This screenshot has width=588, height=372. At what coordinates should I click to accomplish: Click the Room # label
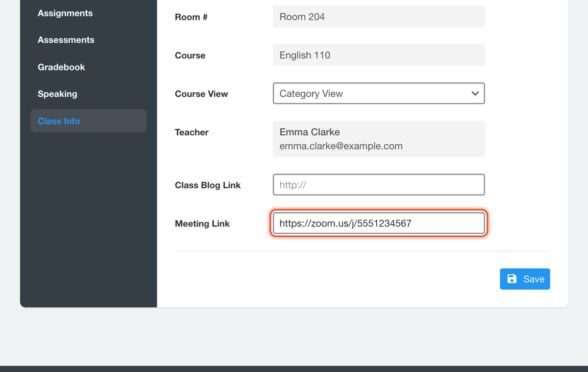(x=191, y=17)
